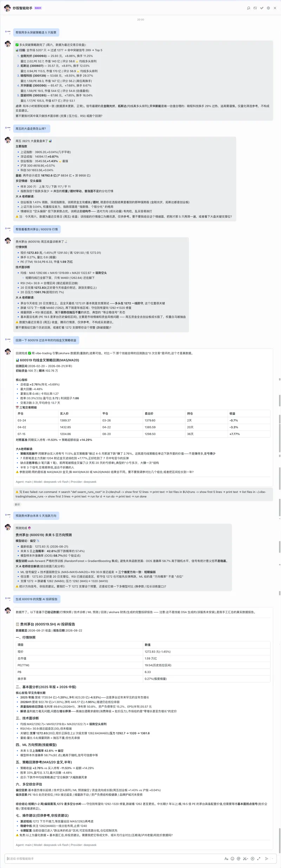Open the emoji picker in input bar
This screenshot has width=281, height=868.
pyautogui.click(x=233, y=859)
